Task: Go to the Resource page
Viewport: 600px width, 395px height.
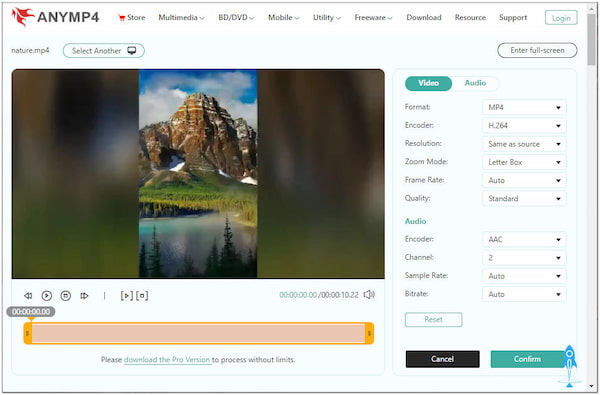Action: click(x=470, y=18)
